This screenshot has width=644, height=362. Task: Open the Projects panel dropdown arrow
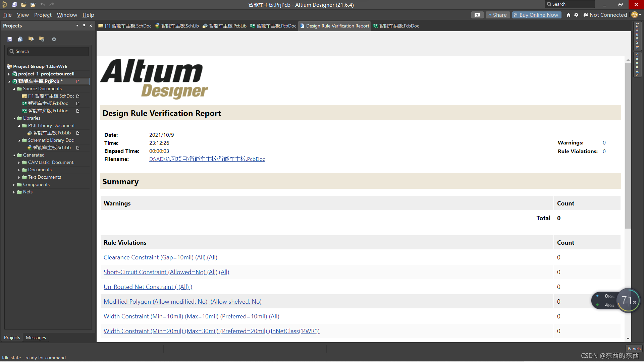click(77, 25)
